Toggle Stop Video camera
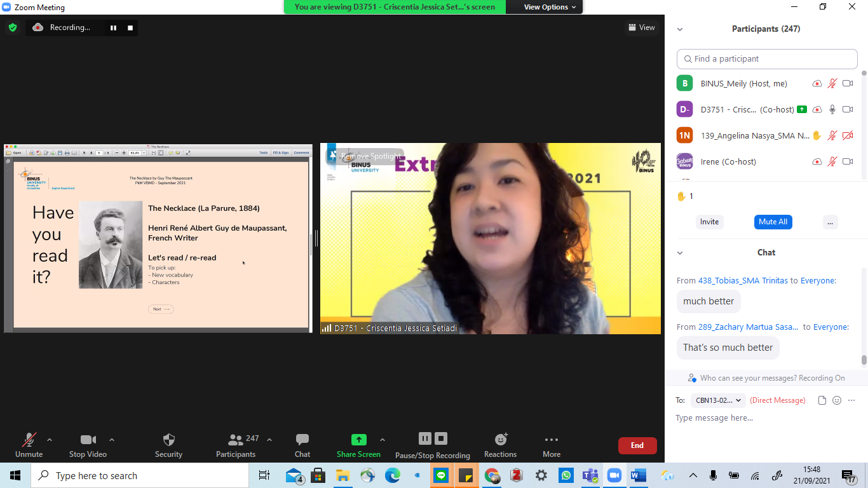Viewport: 868px width, 488px height. coord(88,440)
